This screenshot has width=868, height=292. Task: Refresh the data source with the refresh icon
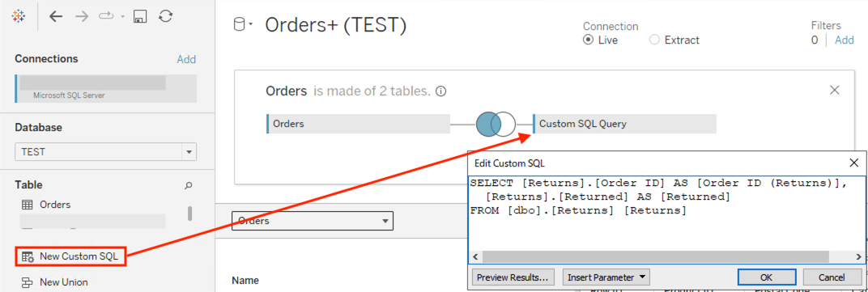[165, 17]
